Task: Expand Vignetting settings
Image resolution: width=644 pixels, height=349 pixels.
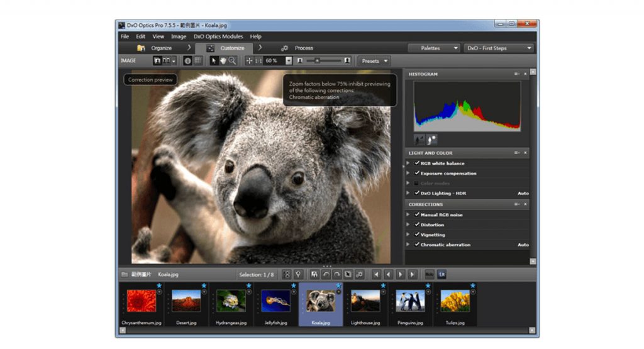Action: pos(408,235)
